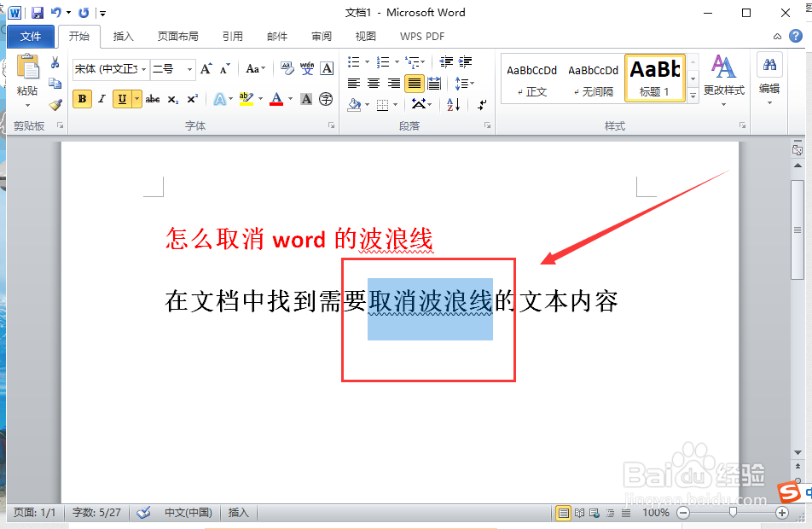Select the Format Painter brush
The image size is (812, 529).
(55, 105)
